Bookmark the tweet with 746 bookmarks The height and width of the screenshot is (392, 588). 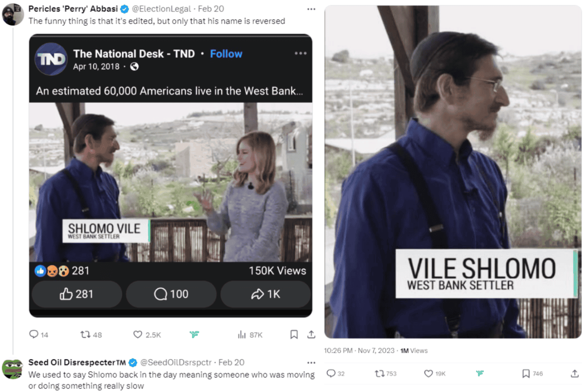[533, 373]
